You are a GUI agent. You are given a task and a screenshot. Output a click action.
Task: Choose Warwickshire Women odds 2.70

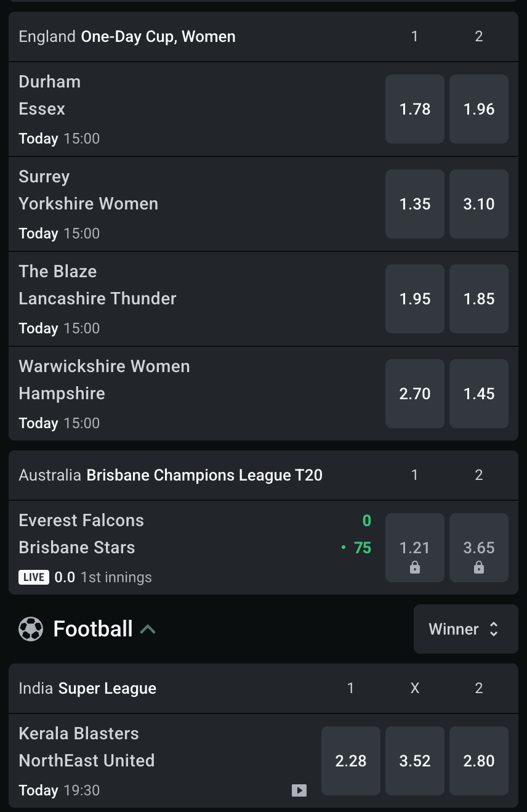pyautogui.click(x=414, y=394)
